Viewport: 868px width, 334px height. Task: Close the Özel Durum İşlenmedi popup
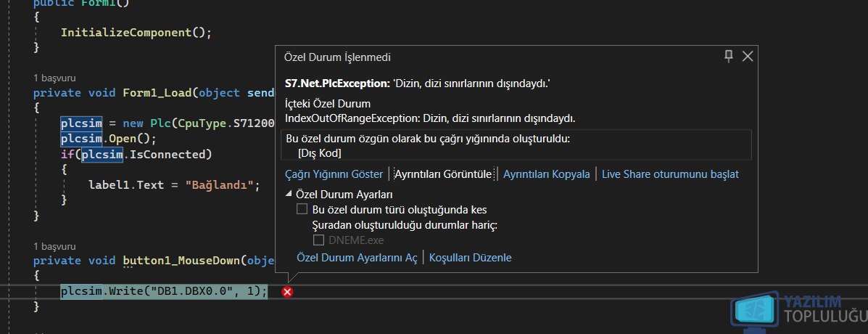pyautogui.click(x=748, y=56)
